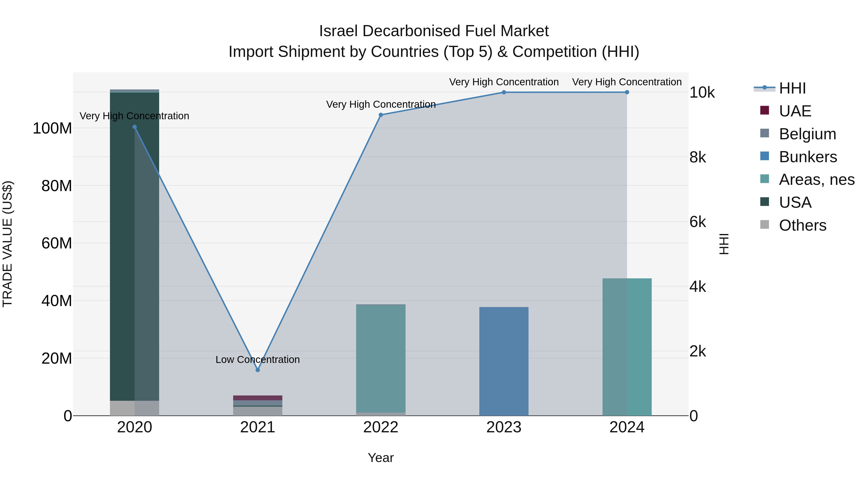Click the 2024 Areas, nes teal bar
Image resolution: width=868 pixels, height=488 pixels.
pos(627,347)
